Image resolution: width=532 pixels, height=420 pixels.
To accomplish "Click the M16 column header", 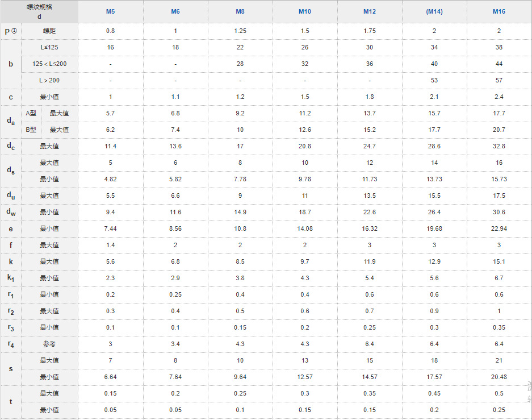I will point(499,12).
